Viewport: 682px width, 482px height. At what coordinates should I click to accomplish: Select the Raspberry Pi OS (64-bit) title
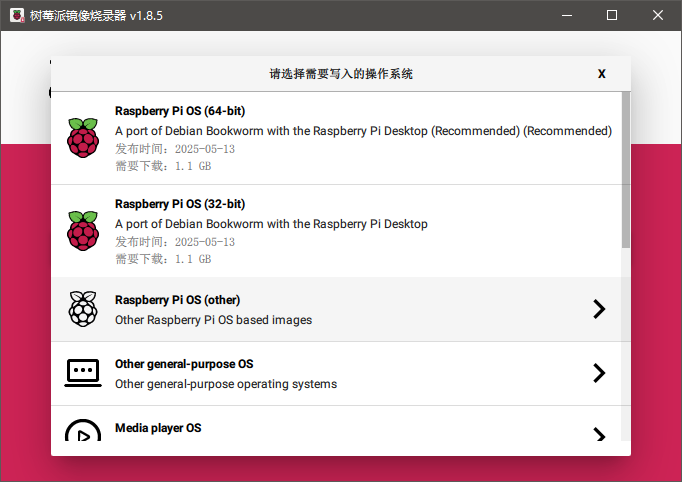pos(180,111)
